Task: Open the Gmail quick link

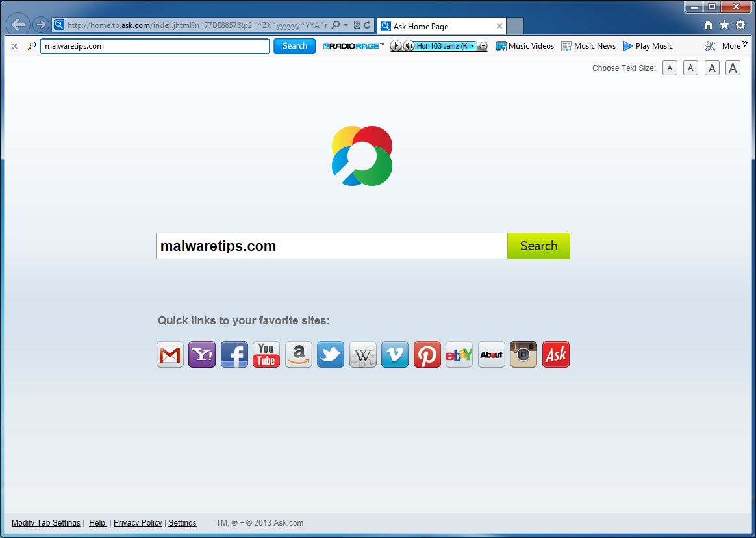Action: click(170, 355)
